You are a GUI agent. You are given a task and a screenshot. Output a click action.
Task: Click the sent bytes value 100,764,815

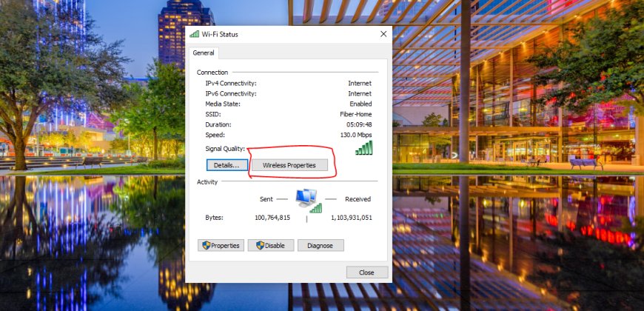click(x=272, y=218)
